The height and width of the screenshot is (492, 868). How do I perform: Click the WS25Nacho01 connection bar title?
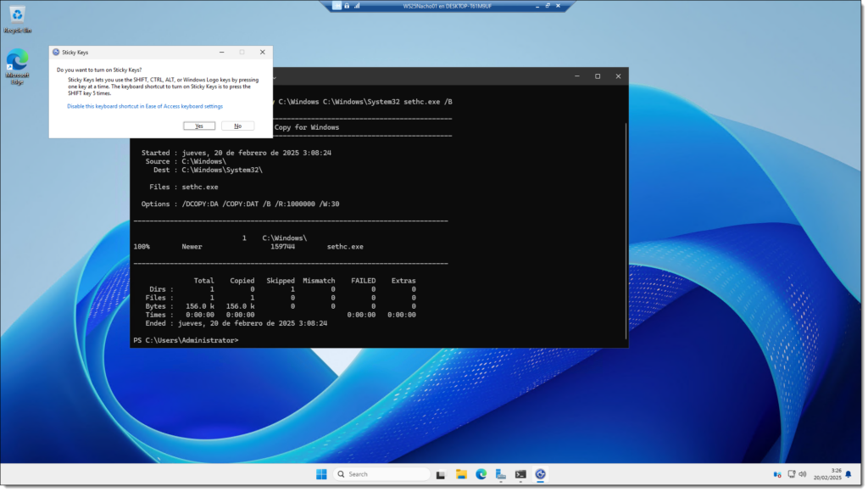point(448,6)
